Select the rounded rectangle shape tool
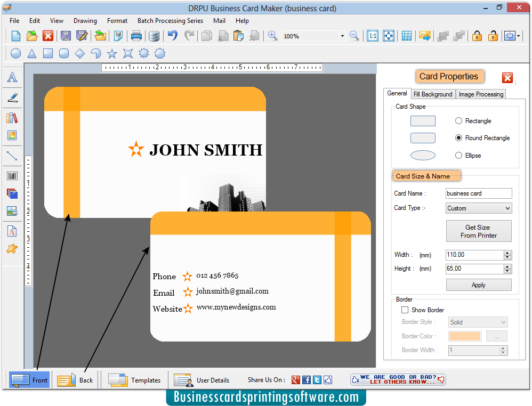The height and width of the screenshot is (406, 532). click(64, 53)
